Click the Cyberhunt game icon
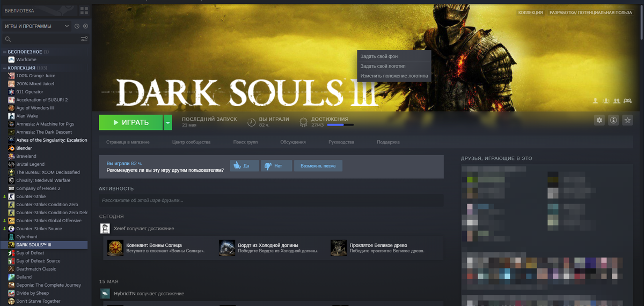 click(x=11, y=237)
